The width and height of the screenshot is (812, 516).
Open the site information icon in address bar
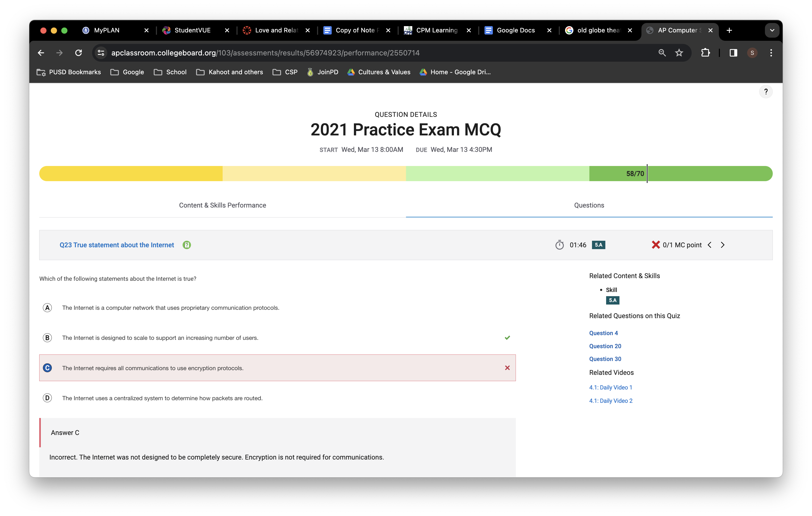(101, 53)
